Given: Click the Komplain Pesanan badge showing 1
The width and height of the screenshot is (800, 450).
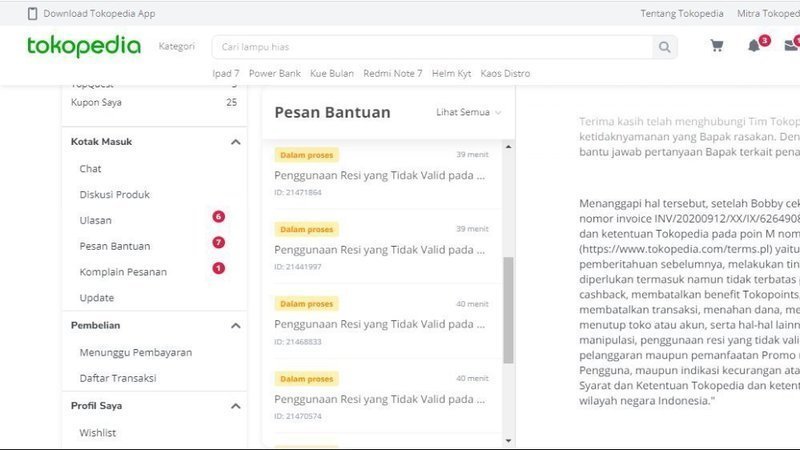Looking at the screenshot, I should (x=218, y=268).
